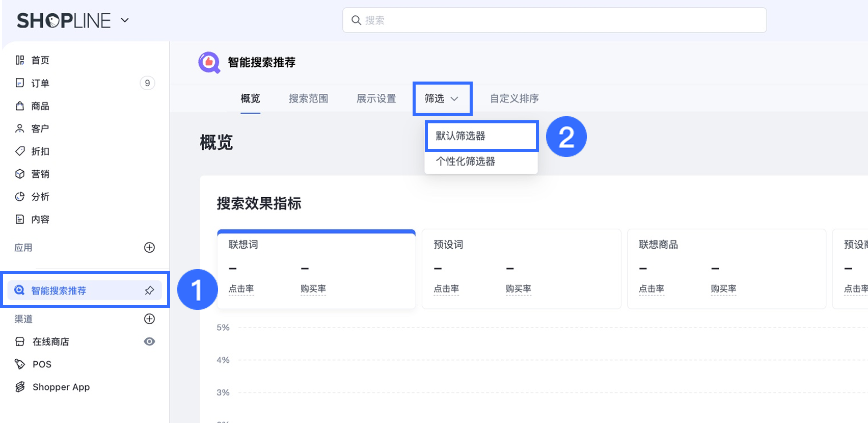Click the add channel plus icon beside 渠道
Viewport: 868px width, 423px height.
pos(149,319)
